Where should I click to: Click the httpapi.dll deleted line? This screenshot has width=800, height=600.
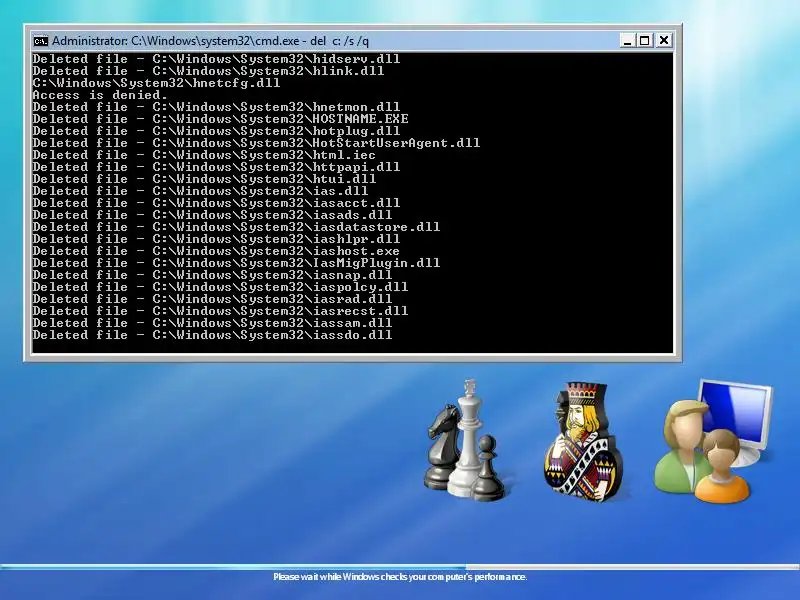point(216,167)
